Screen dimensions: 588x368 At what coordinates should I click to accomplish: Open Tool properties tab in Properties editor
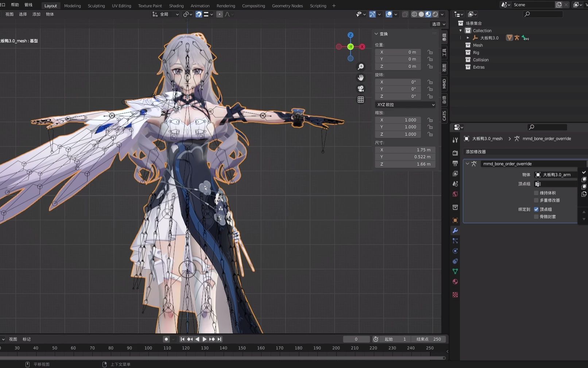[455, 140]
